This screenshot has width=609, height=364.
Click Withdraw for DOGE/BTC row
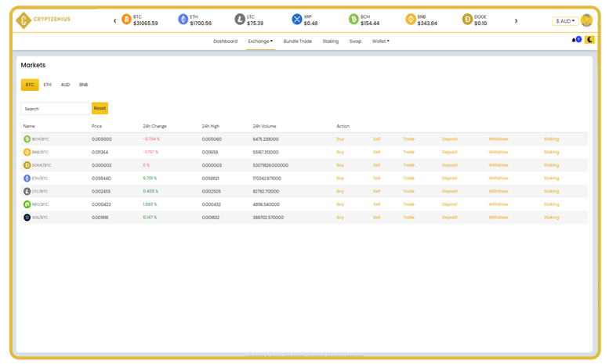coord(498,165)
